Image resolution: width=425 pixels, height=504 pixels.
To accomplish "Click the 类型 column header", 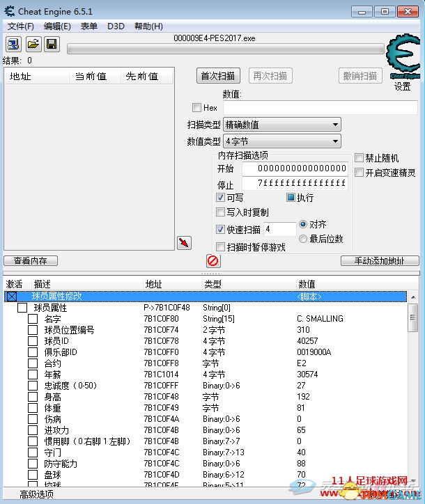I will coord(212,284).
